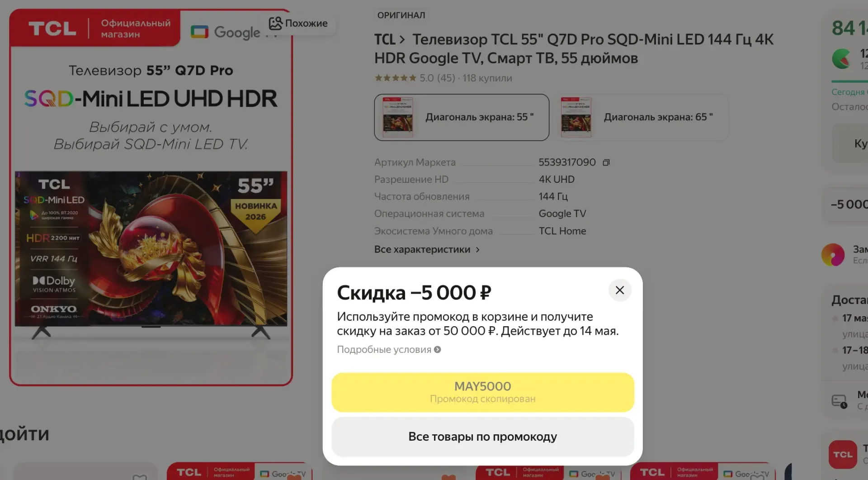Screen dimensions: 868x480
Task: Click the green pie icon near price
Action: point(841,59)
